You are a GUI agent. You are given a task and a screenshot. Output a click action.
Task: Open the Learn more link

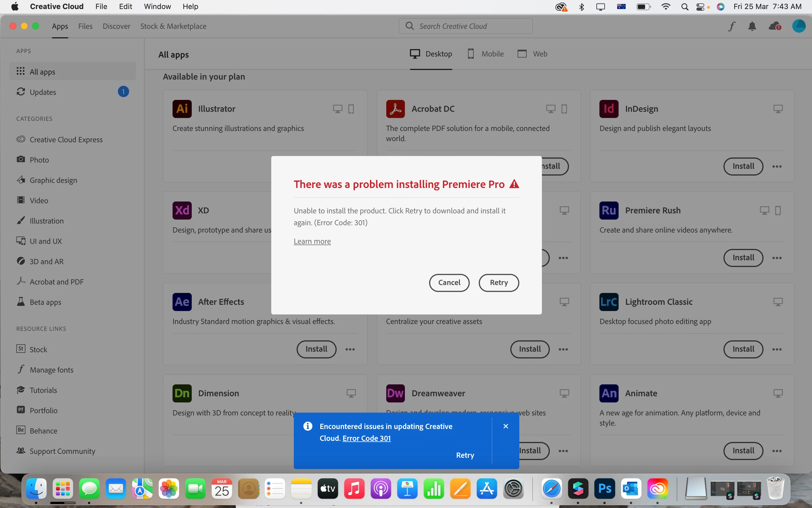click(x=312, y=241)
